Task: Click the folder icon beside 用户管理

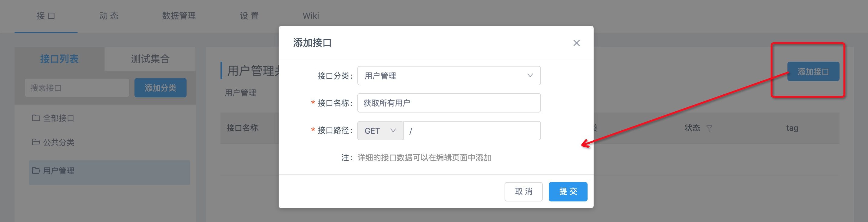Action: (36, 171)
